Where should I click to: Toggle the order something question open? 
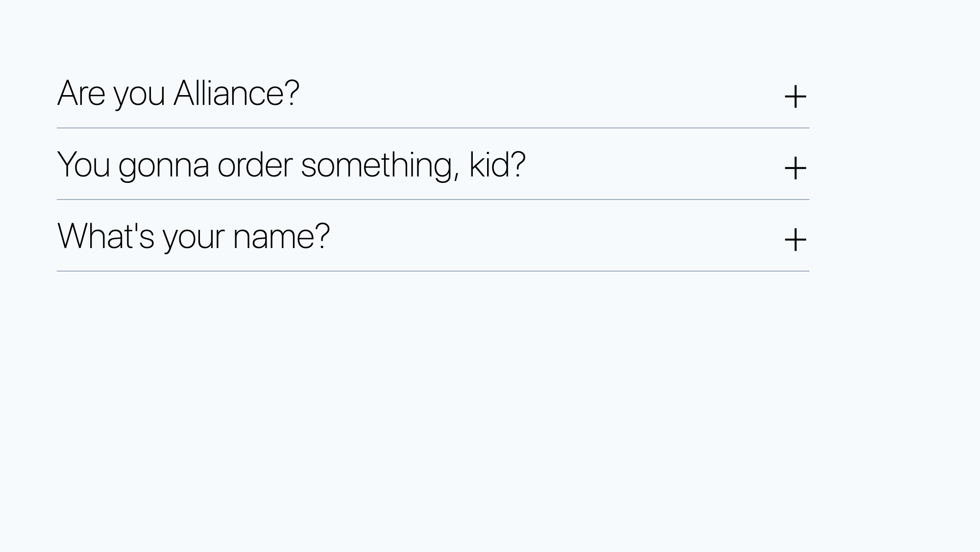point(795,168)
